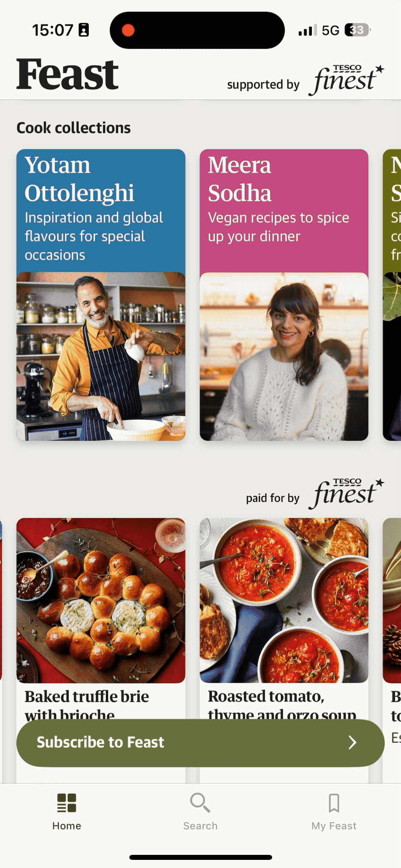The image size is (401, 868).
Task: Tap the red recording indicator dot
Action: tap(128, 30)
